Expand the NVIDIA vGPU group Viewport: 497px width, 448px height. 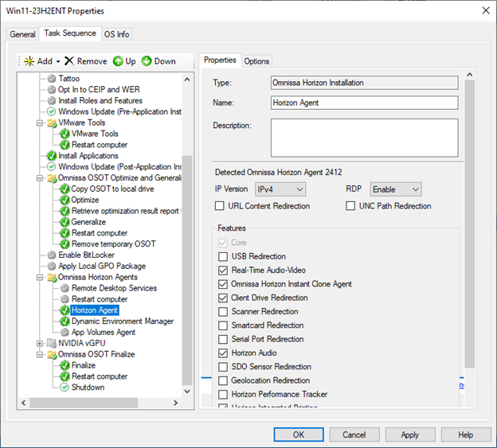click(40, 343)
